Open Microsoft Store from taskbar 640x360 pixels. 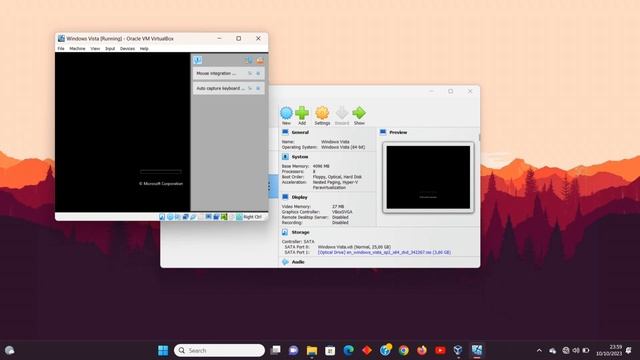(x=330, y=350)
